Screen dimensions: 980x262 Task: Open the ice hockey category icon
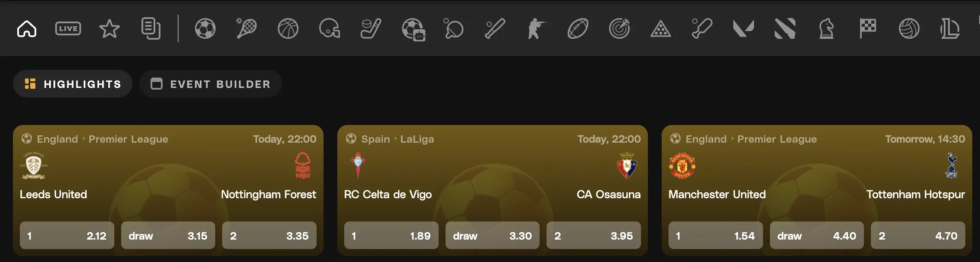coord(371,29)
